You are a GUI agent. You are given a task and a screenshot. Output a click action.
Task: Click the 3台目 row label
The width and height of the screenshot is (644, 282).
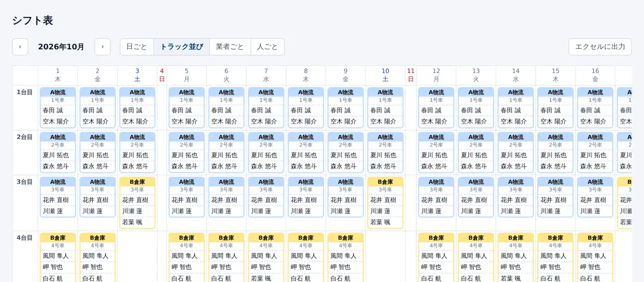(25, 182)
